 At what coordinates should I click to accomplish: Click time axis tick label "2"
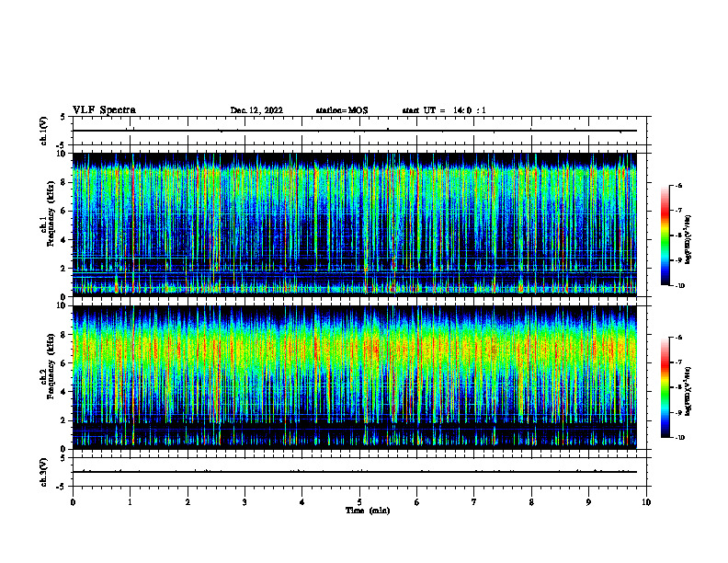pyautogui.click(x=188, y=502)
